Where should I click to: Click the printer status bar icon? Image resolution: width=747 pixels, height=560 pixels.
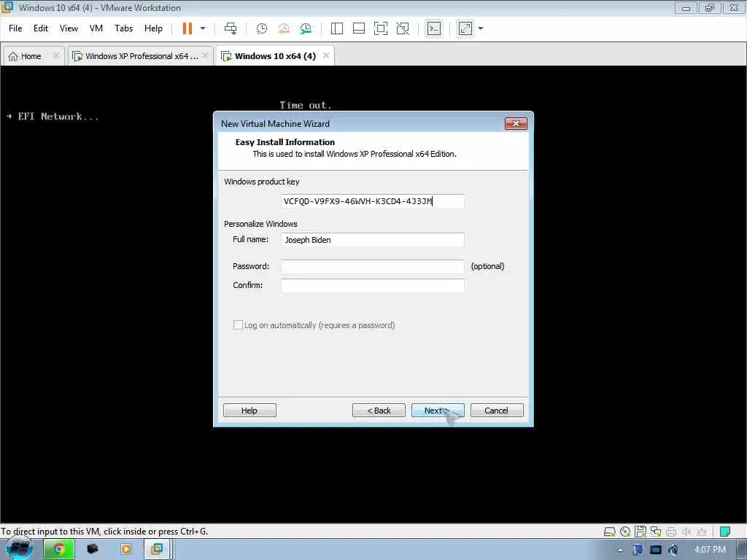pos(671,532)
